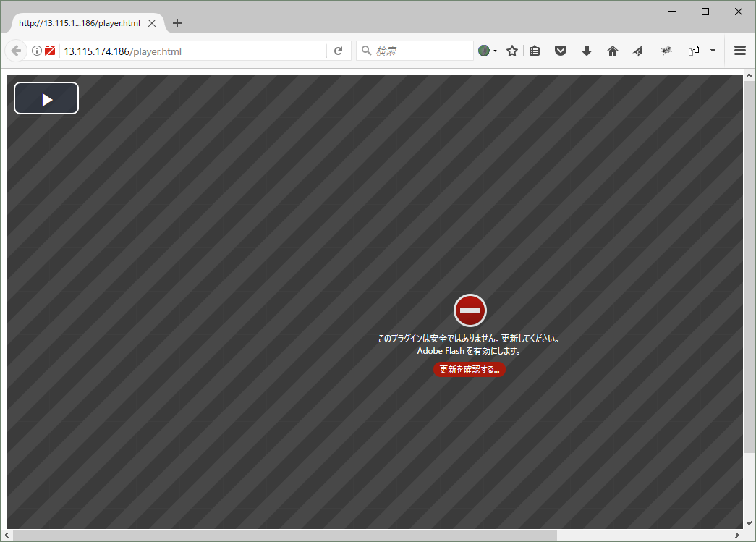Open the Firefox hamburger menu
The width and height of the screenshot is (756, 542).
tap(739, 51)
